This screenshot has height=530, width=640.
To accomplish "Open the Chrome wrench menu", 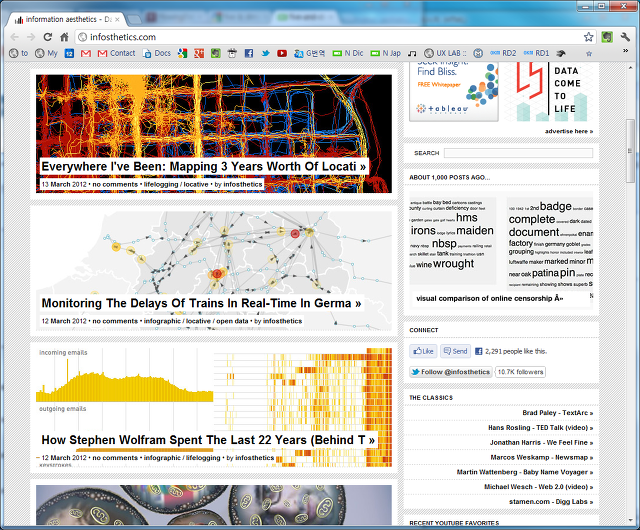I will 625,37.
